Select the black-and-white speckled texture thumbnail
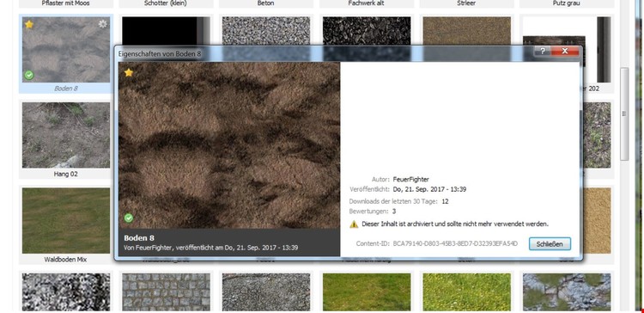Viewport: 644px width, 313px height. [66, 292]
